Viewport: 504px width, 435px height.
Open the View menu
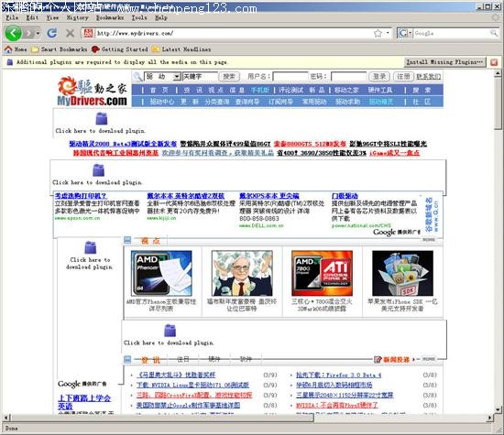tap(52, 17)
